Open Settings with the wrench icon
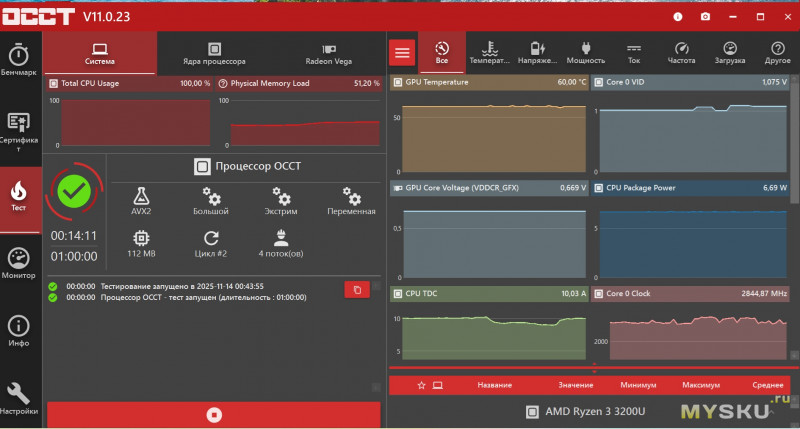 click(x=21, y=398)
